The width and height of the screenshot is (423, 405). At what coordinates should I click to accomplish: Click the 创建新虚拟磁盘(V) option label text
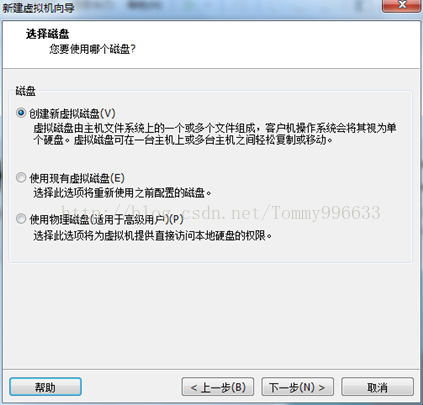coord(72,114)
